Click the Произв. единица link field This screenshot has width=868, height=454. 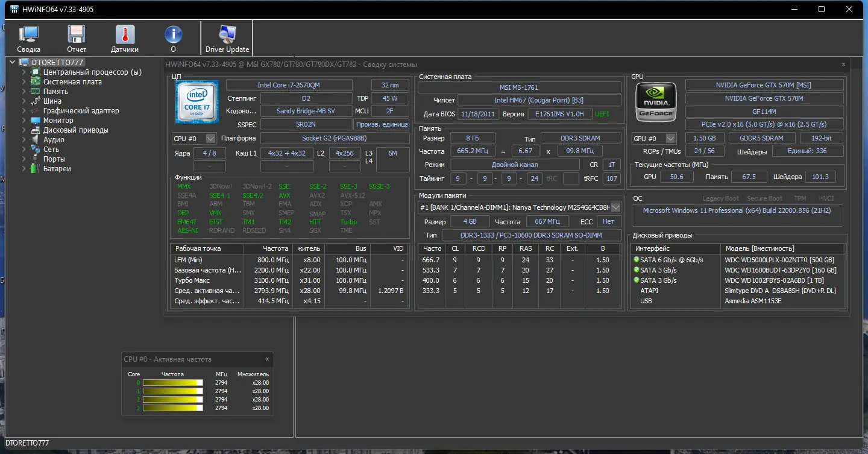(x=382, y=124)
